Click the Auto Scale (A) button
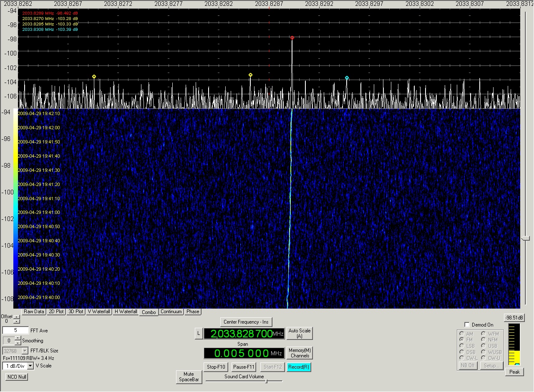The height and width of the screenshot is (392, 534). 300,333
